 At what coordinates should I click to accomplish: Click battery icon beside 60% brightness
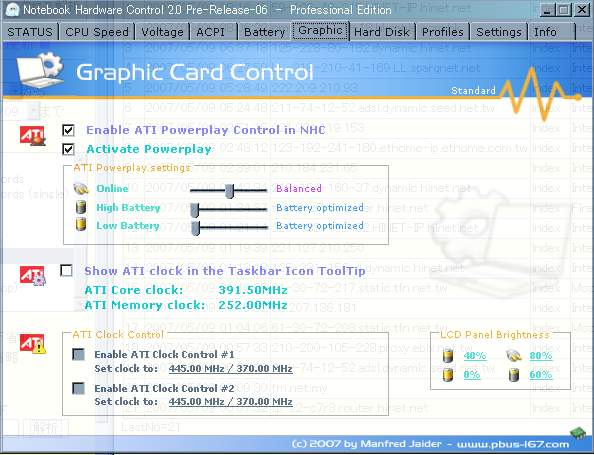[x=514, y=375]
